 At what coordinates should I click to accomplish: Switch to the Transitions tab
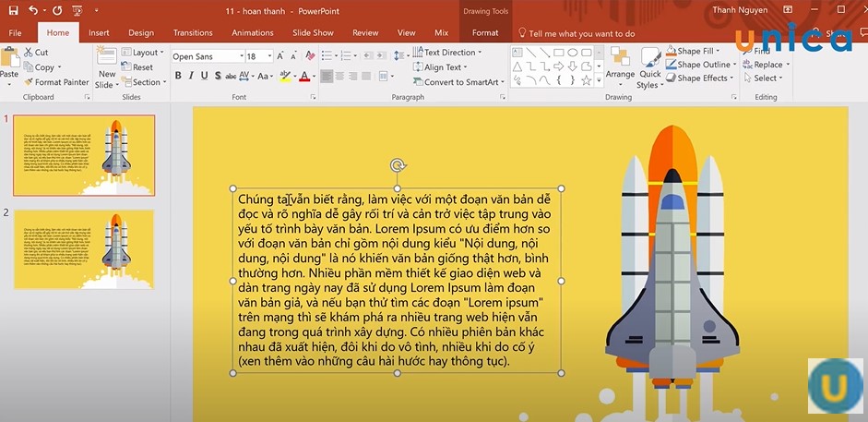click(193, 32)
